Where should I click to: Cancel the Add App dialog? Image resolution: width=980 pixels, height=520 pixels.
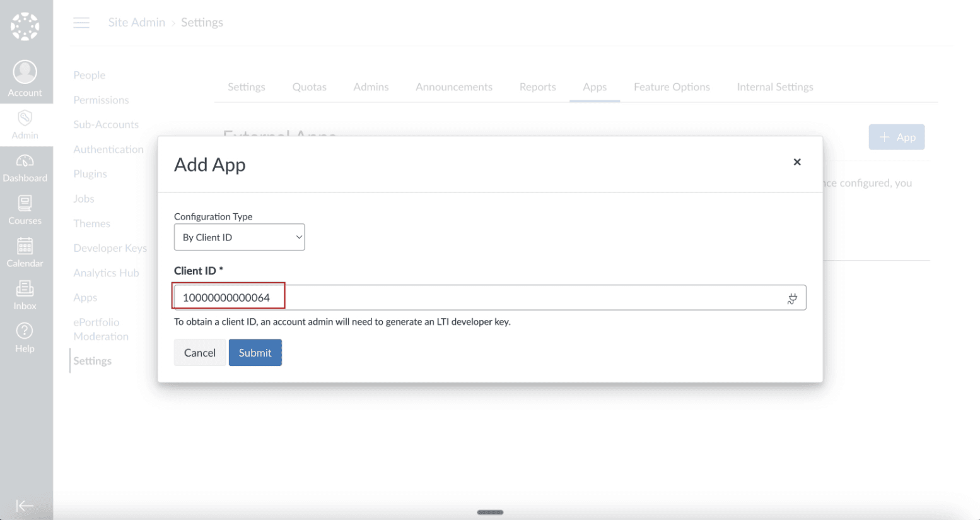pos(199,352)
